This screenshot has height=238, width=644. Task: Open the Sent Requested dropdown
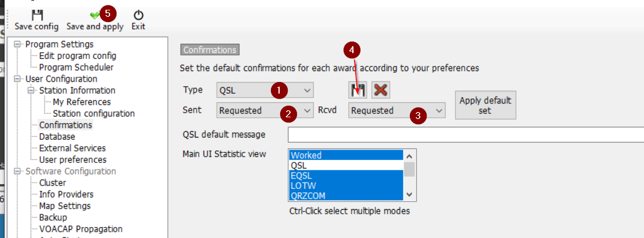(265, 110)
